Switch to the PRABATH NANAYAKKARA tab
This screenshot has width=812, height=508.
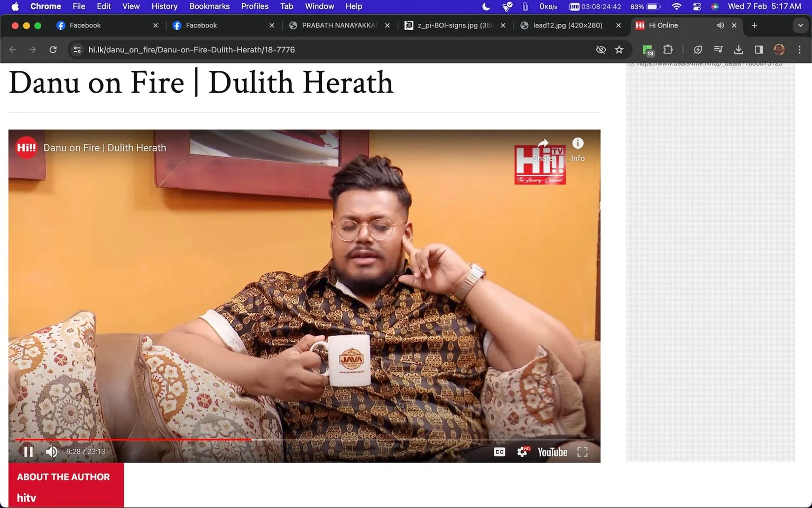pos(339,25)
